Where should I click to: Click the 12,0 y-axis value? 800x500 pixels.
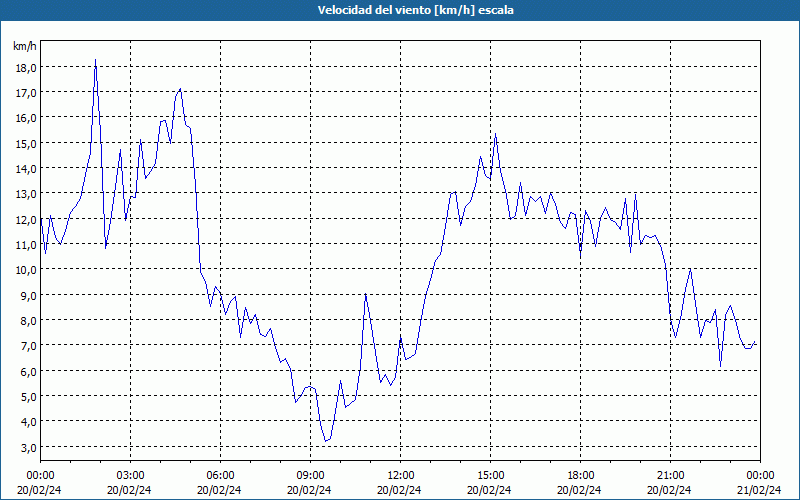click(x=25, y=219)
